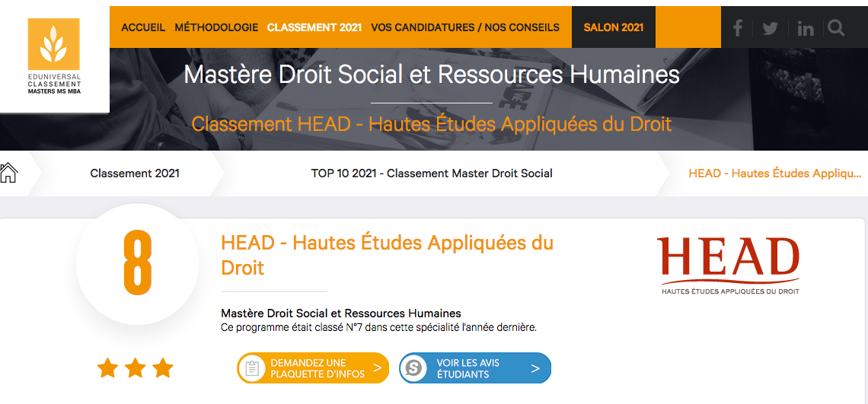Image resolution: width=868 pixels, height=404 pixels.
Task: Go to TOP 10 2021 Master Droit Social breadcrumb
Action: click(432, 173)
